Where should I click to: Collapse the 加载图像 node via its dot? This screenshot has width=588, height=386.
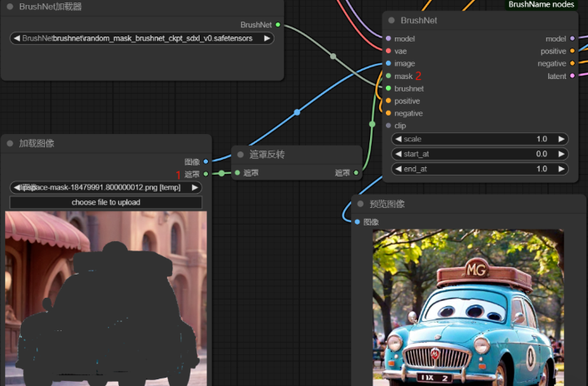10,143
